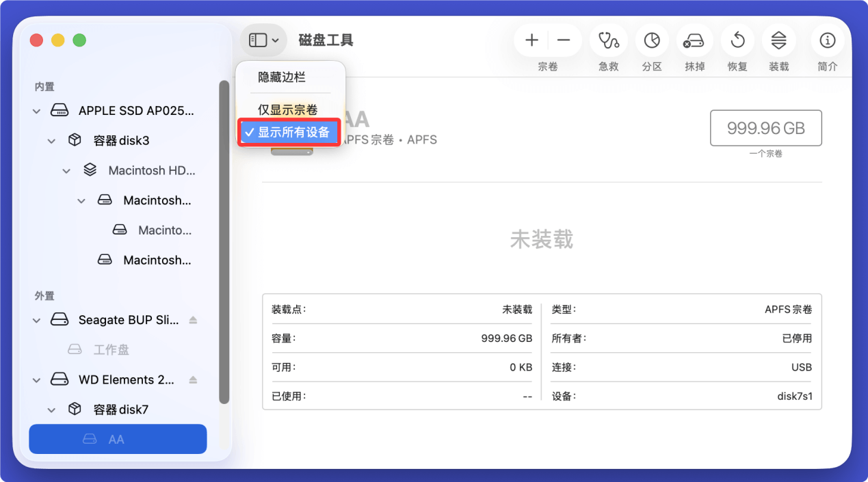Collapse the 容器 disk7 disclosure triangle
868x482 pixels.
click(x=51, y=409)
